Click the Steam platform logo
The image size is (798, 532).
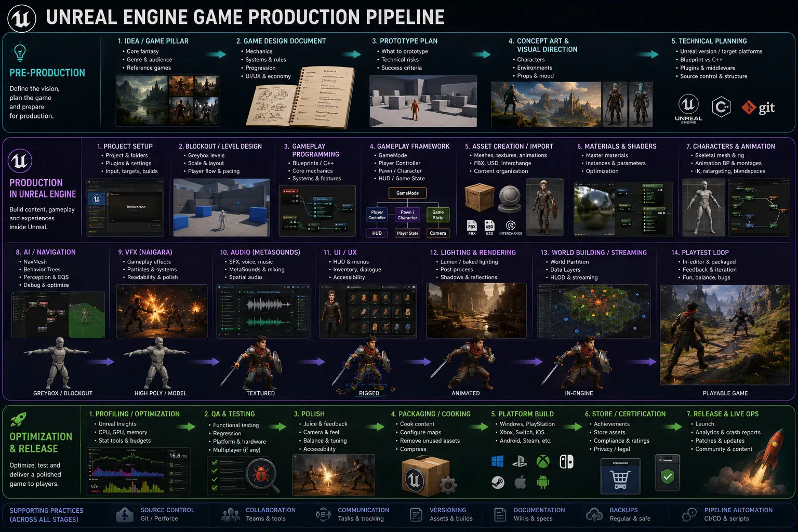click(498, 483)
